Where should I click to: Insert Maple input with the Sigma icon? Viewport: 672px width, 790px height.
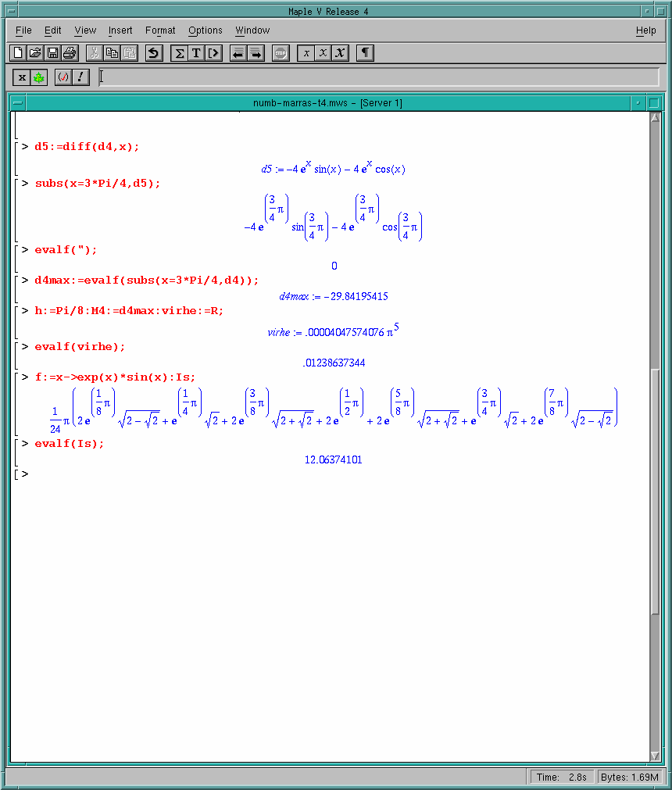179,53
